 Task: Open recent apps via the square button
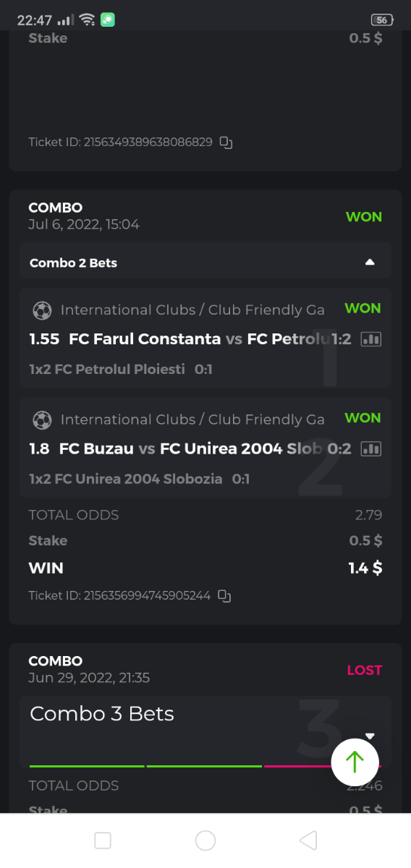(103, 840)
